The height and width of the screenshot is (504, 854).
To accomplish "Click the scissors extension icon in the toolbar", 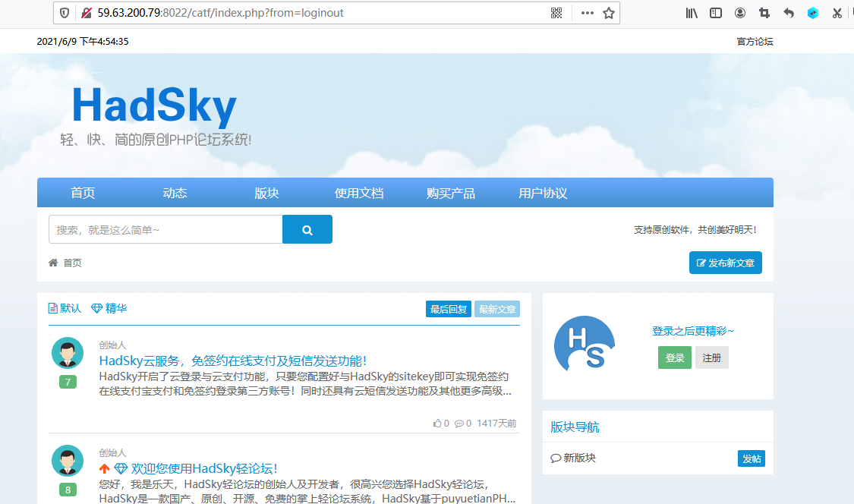I will 837,13.
